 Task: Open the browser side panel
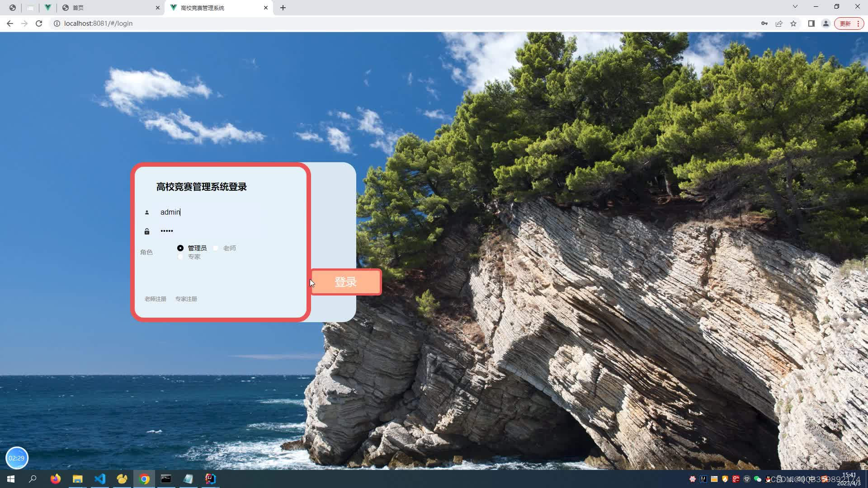811,23
